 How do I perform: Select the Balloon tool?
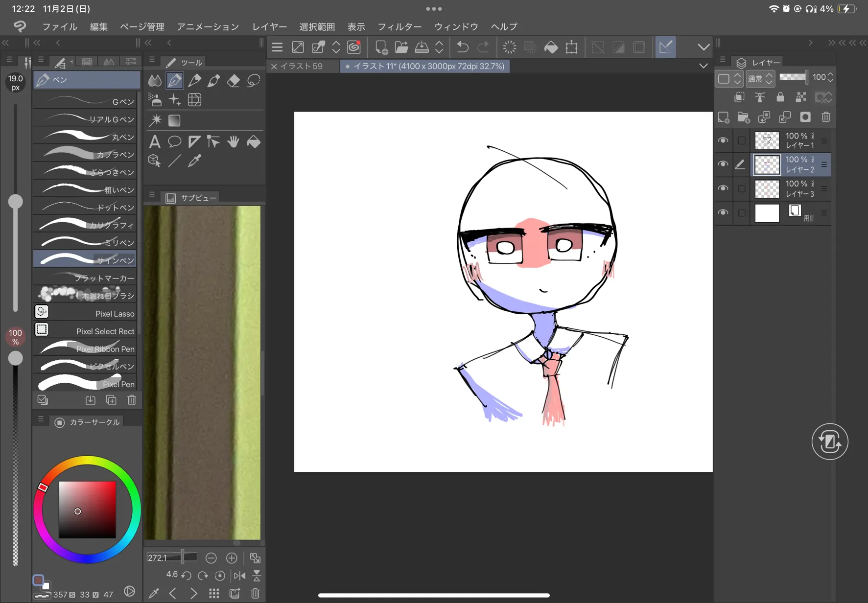pyautogui.click(x=174, y=142)
